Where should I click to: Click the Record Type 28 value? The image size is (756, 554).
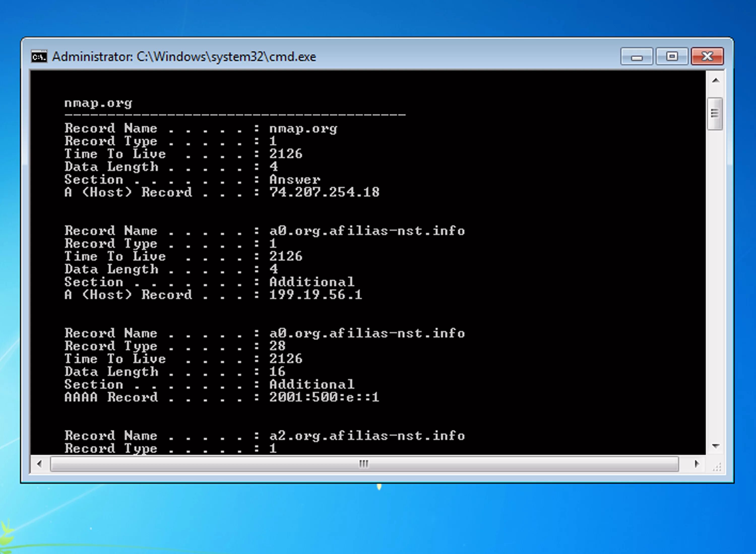(277, 346)
